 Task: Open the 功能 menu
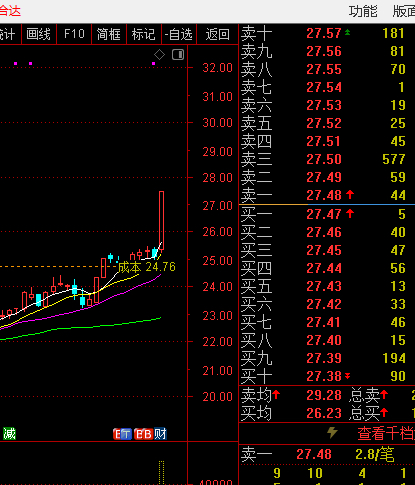click(363, 11)
